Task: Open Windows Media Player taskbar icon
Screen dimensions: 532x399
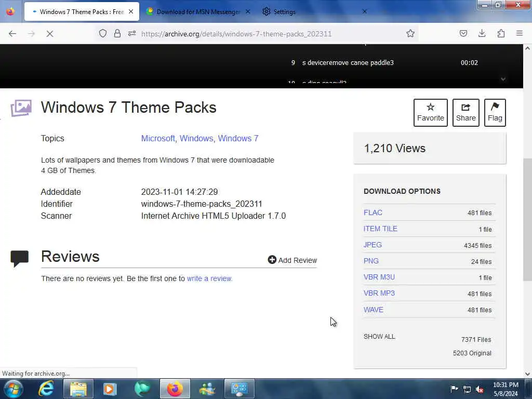Action: 110,389
